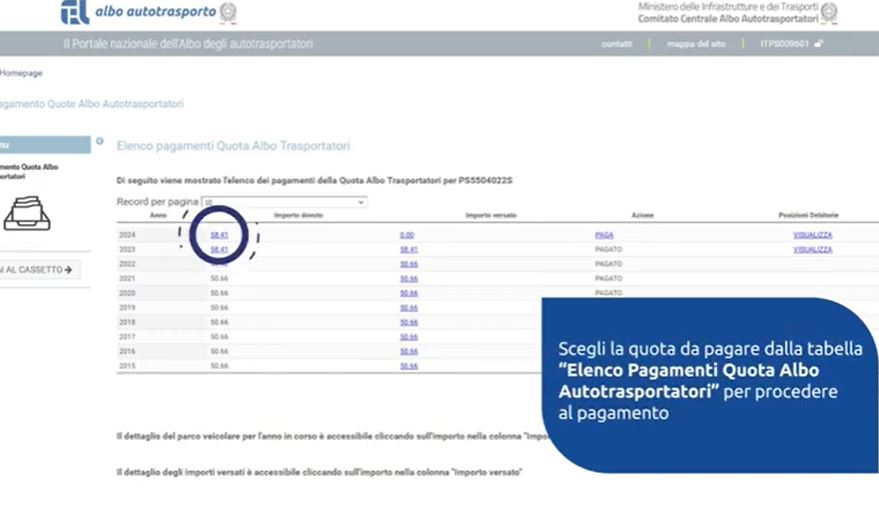Open the contatti link in header
This screenshot has height=506, width=879.
point(617,44)
